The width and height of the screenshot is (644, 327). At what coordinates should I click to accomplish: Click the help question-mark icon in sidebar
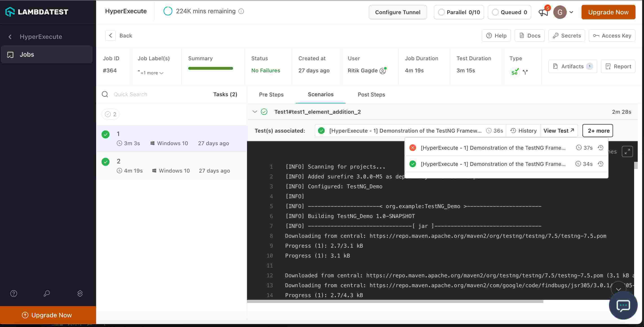click(13, 293)
